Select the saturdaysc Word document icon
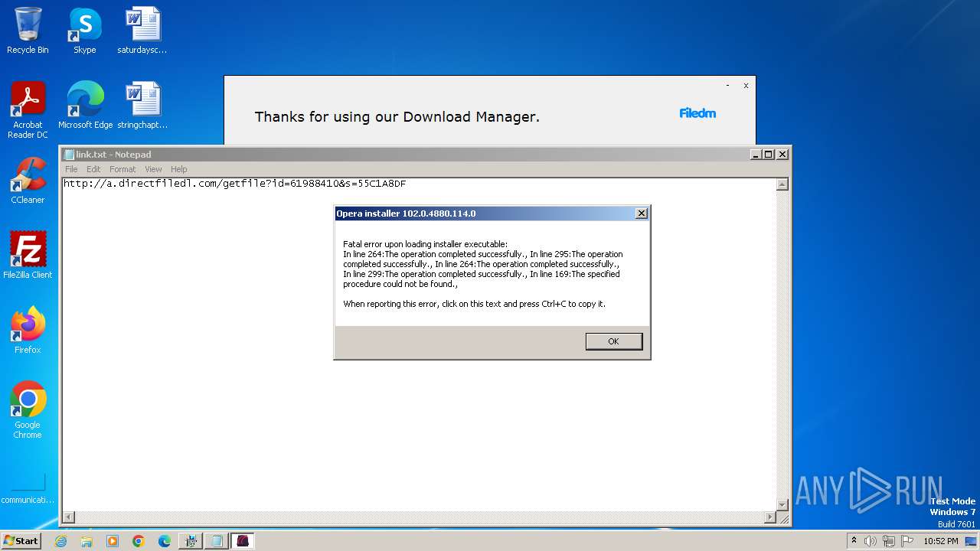Image resolution: width=980 pixels, height=551 pixels. click(x=142, y=31)
